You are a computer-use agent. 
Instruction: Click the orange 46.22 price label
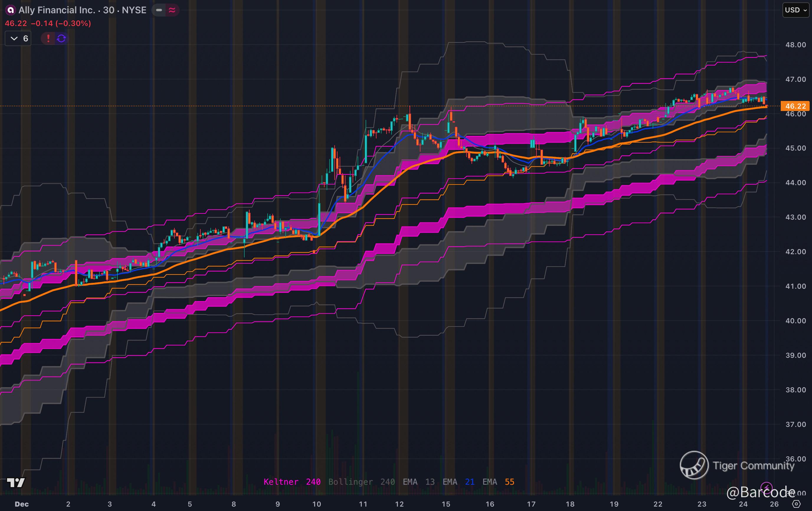(x=795, y=106)
